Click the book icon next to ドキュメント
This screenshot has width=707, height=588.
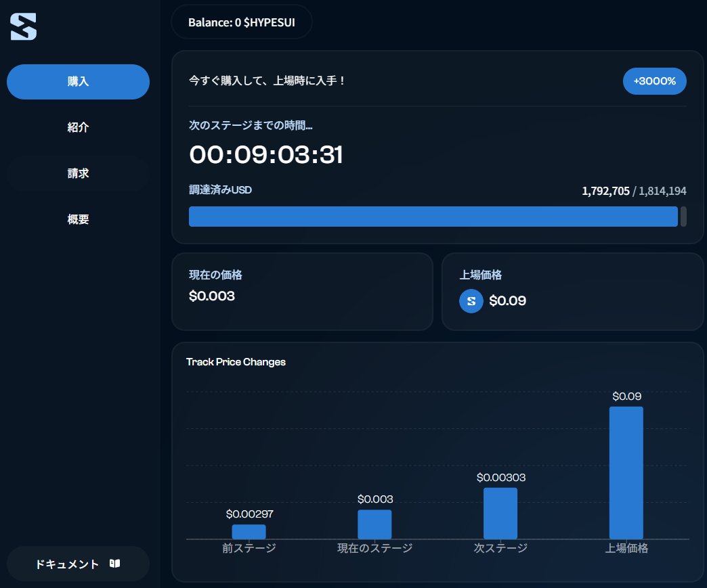coord(115,563)
